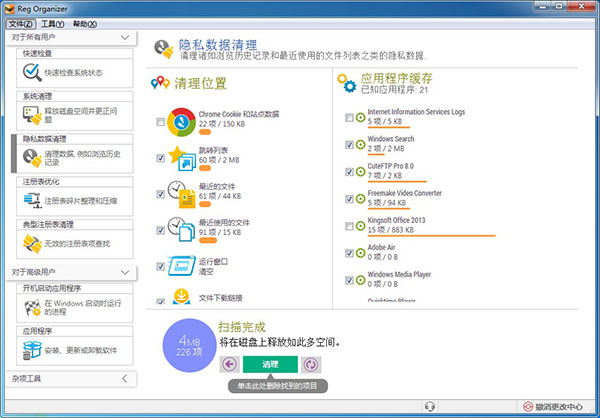Screen dimensions: 600x418
Task: Collapse the 对于高级用户 section
Action: click(125, 272)
